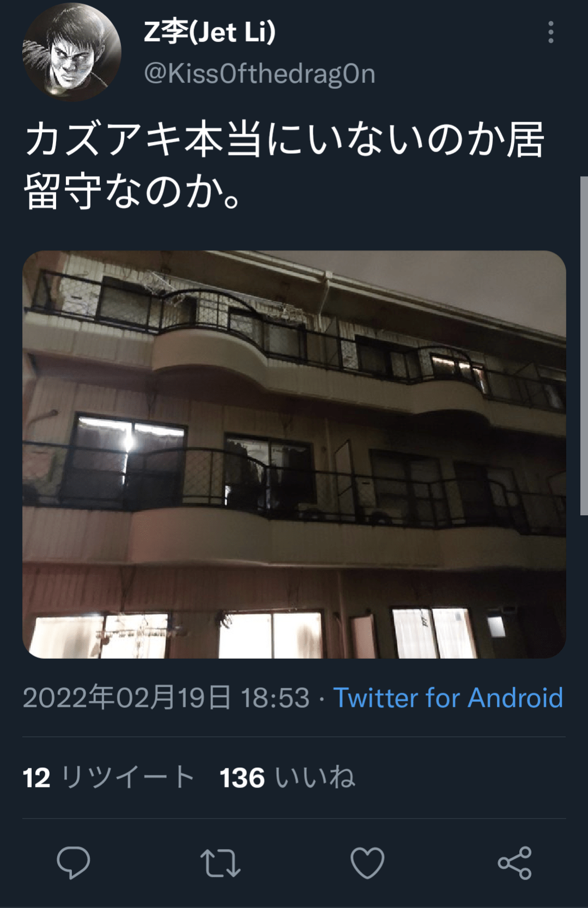Like the tweet with the heart icon
The width and height of the screenshot is (588, 908).
[x=367, y=863]
